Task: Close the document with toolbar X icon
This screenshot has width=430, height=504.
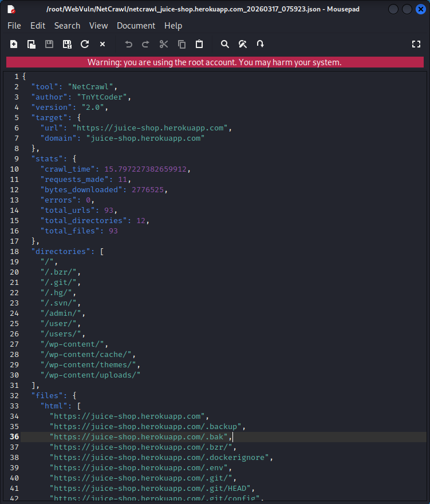Action: pyautogui.click(x=102, y=44)
